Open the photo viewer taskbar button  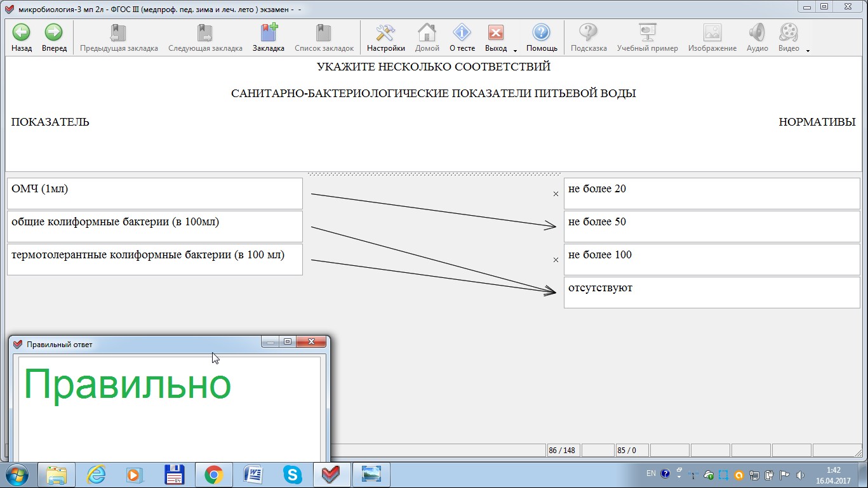371,475
